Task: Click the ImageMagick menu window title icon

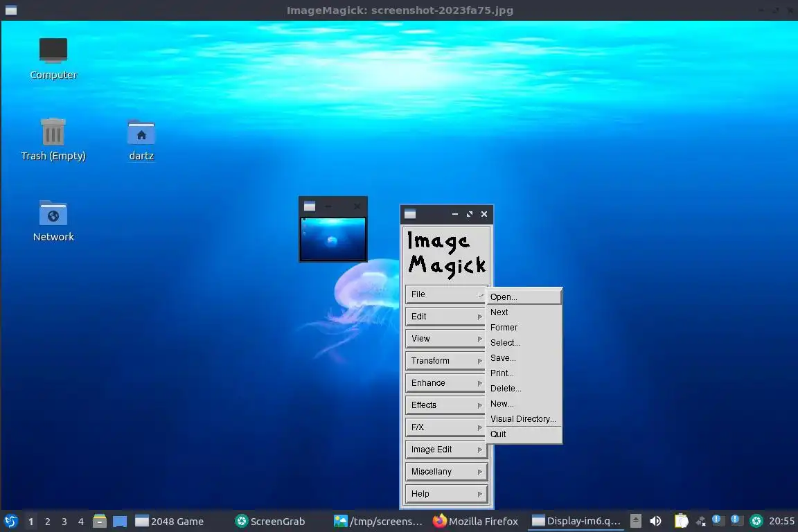Action: point(410,214)
